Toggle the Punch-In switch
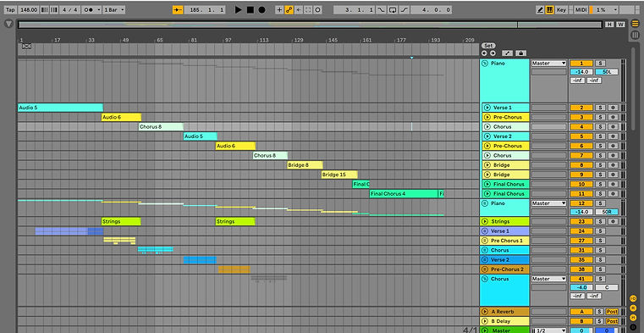Viewport: 644px width, 333px height. (382, 10)
